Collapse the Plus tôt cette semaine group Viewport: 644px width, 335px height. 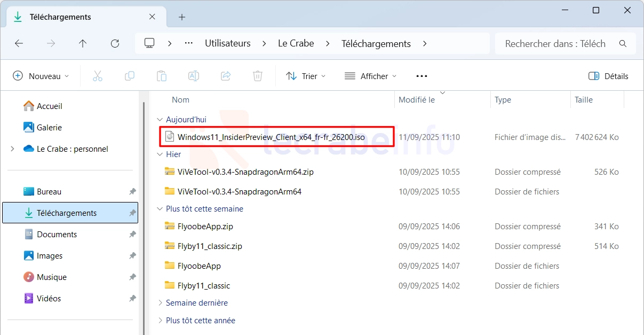tap(160, 209)
